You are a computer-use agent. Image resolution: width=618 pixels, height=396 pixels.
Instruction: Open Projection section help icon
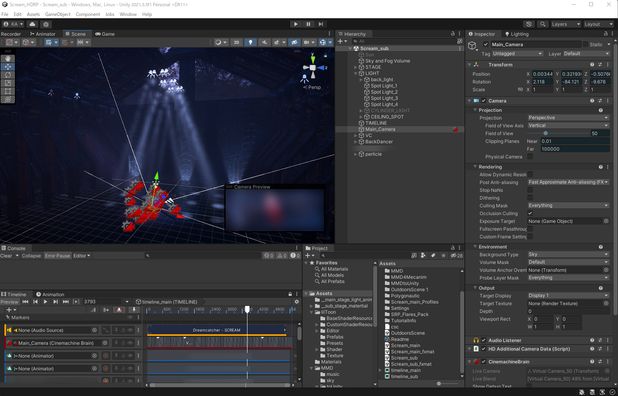(601, 110)
